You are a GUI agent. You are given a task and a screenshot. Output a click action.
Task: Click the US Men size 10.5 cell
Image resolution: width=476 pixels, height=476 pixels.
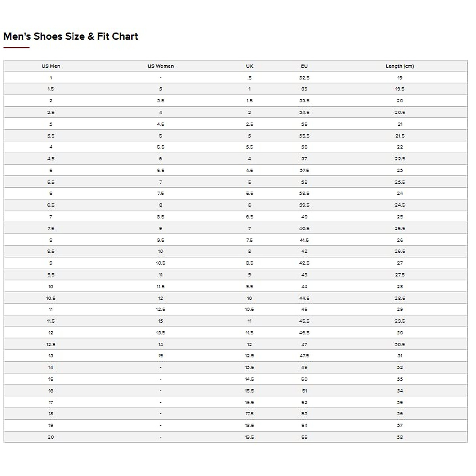pyautogui.click(x=51, y=298)
